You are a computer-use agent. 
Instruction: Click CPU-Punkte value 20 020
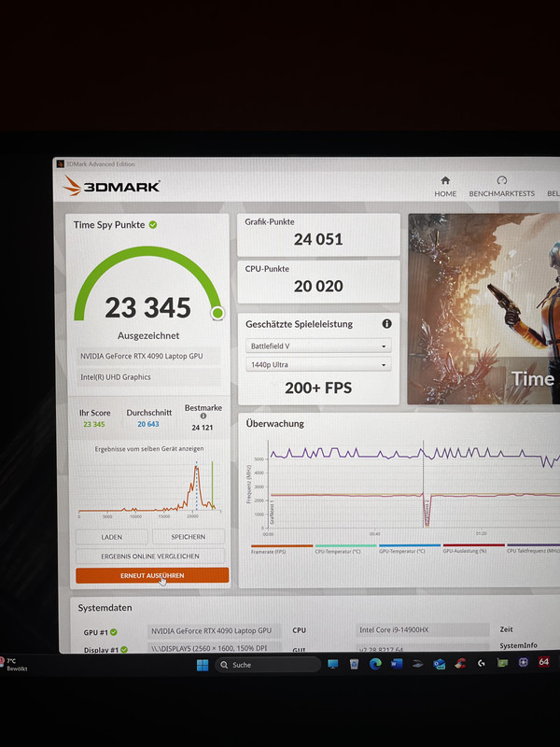(x=318, y=287)
